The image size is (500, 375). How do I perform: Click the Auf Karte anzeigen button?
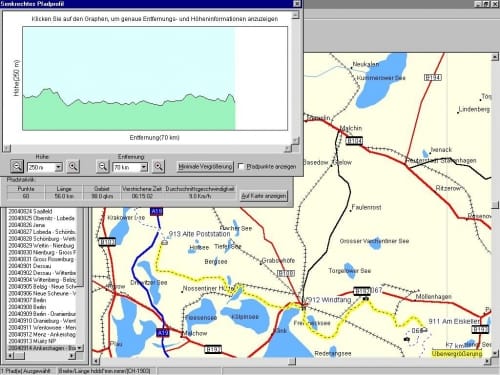[x=264, y=196]
